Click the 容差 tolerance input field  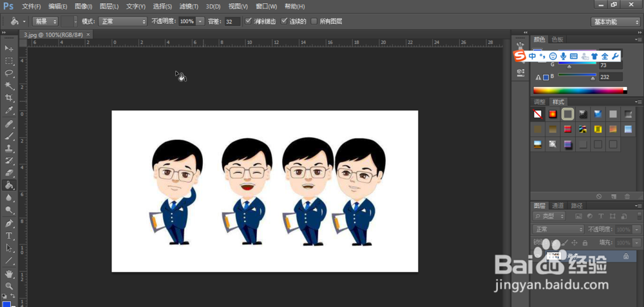click(x=233, y=21)
